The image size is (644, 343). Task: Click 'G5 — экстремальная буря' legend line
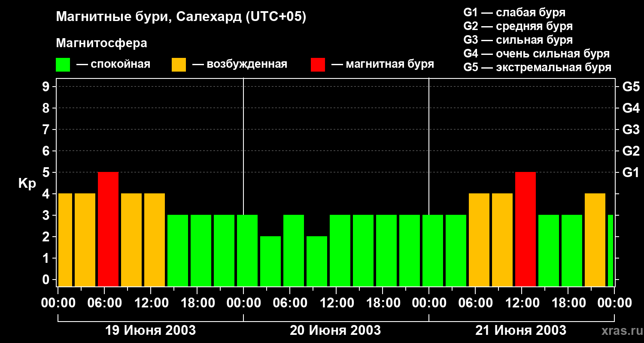click(x=538, y=67)
